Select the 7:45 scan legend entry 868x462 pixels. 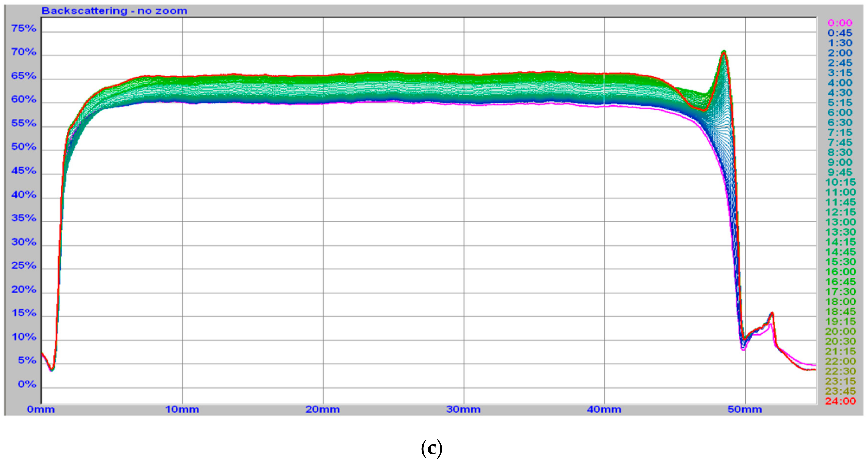coord(840,143)
